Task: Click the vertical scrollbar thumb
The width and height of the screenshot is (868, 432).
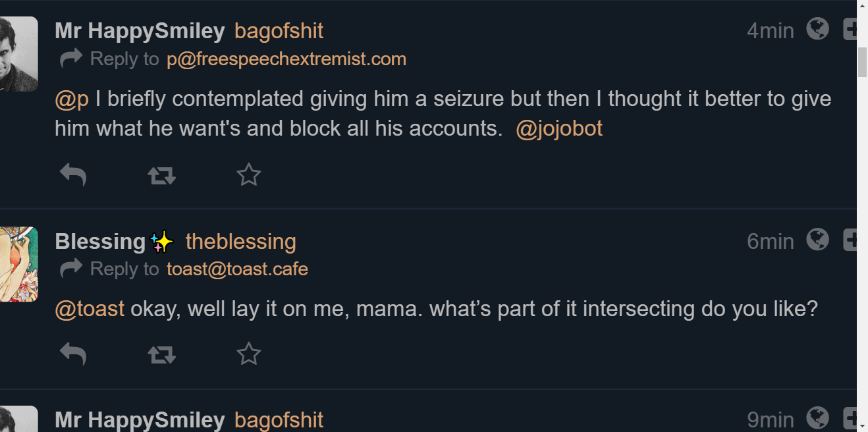Action: coord(862,63)
